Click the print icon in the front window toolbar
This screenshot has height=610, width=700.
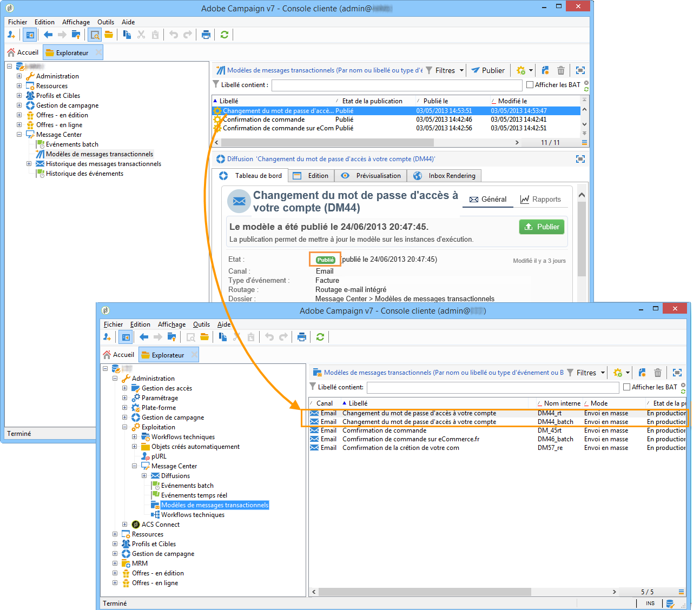pyautogui.click(x=302, y=337)
